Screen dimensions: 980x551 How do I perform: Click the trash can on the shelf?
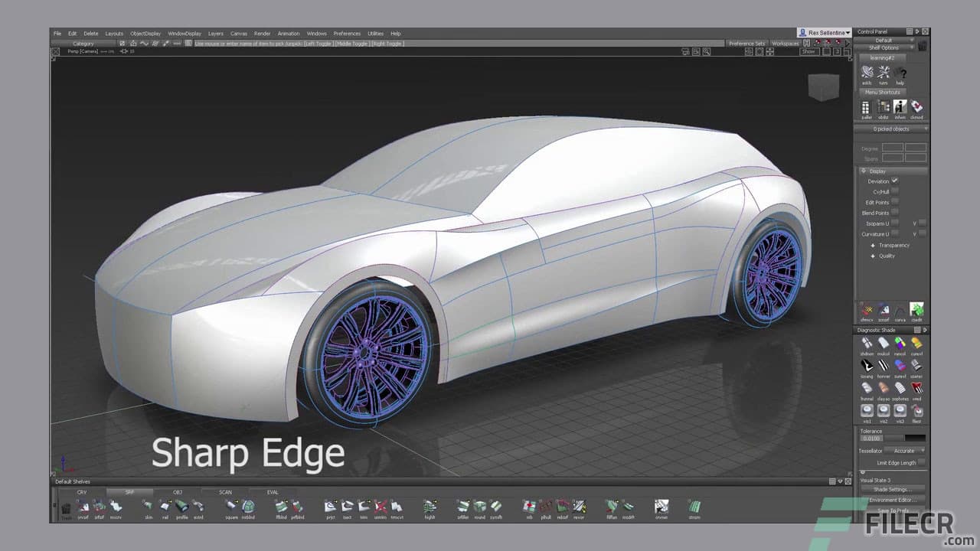click(x=65, y=507)
